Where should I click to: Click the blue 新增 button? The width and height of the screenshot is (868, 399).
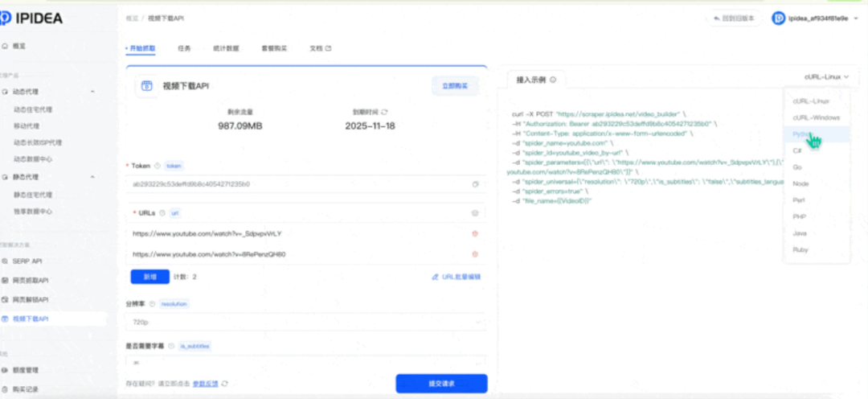tap(150, 277)
